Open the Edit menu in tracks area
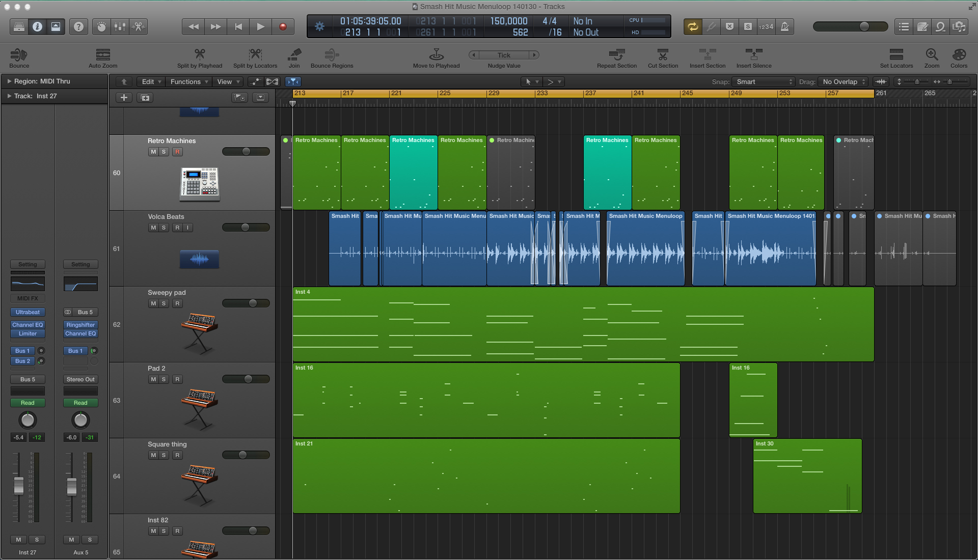Viewport: 978px width, 560px height. point(149,81)
